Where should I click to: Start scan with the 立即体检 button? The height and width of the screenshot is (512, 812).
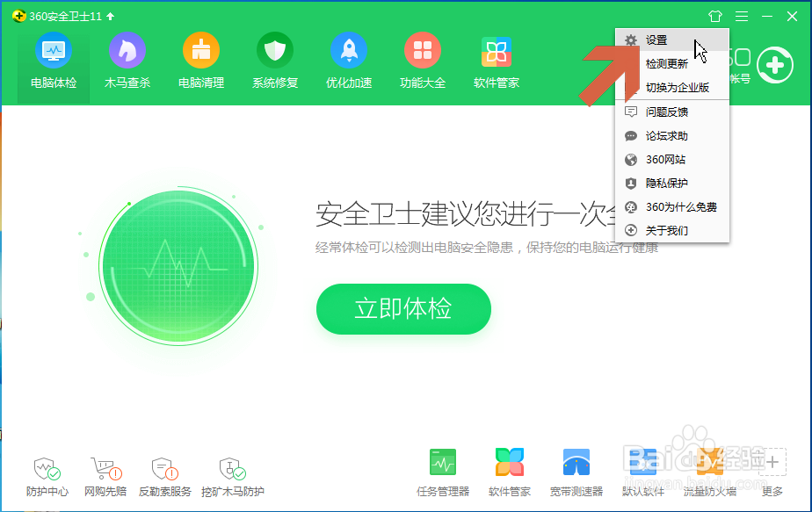(x=403, y=309)
